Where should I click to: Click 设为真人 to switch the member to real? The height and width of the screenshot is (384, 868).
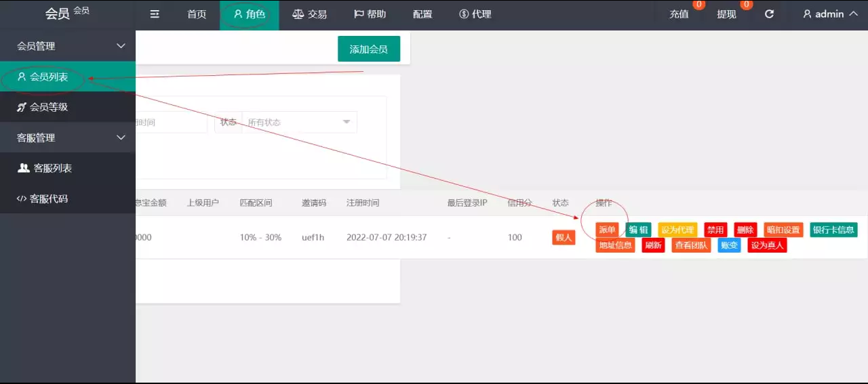(x=767, y=245)
